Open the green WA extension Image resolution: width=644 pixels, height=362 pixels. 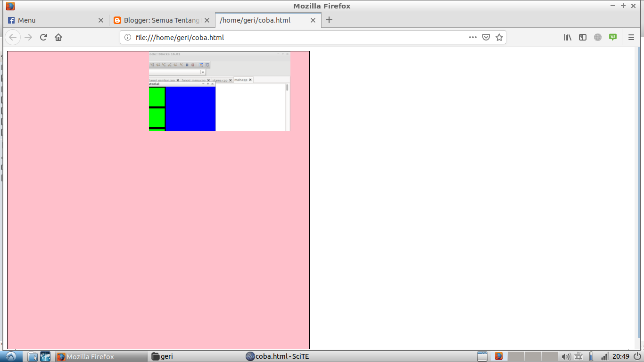tap(613, 37)
